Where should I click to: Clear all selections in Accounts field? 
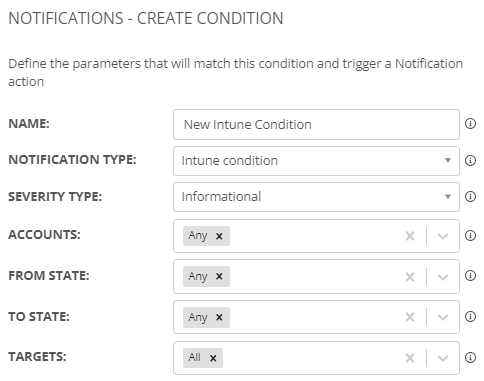click(410, 236)
